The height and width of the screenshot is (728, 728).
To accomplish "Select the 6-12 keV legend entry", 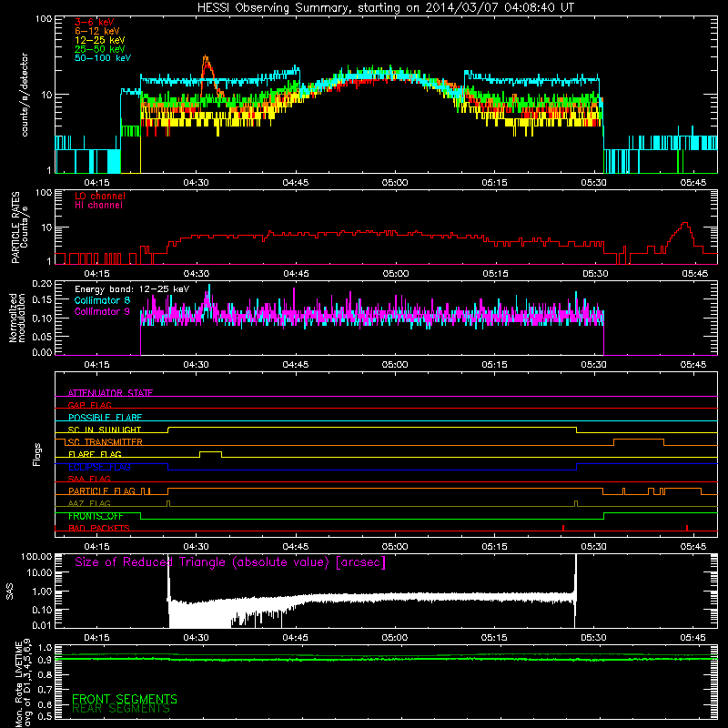I will pyautogui.click(x=97, y=31).
